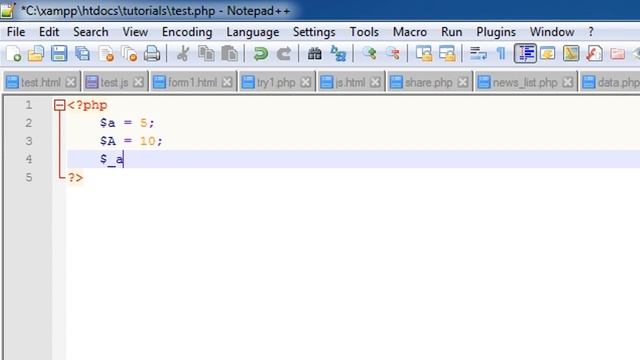Print the document via printer icon

pos(152,54)
